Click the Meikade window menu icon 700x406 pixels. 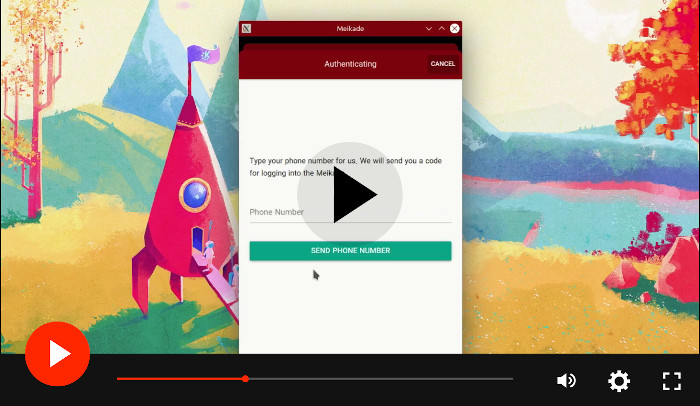(x=246, y=29)
